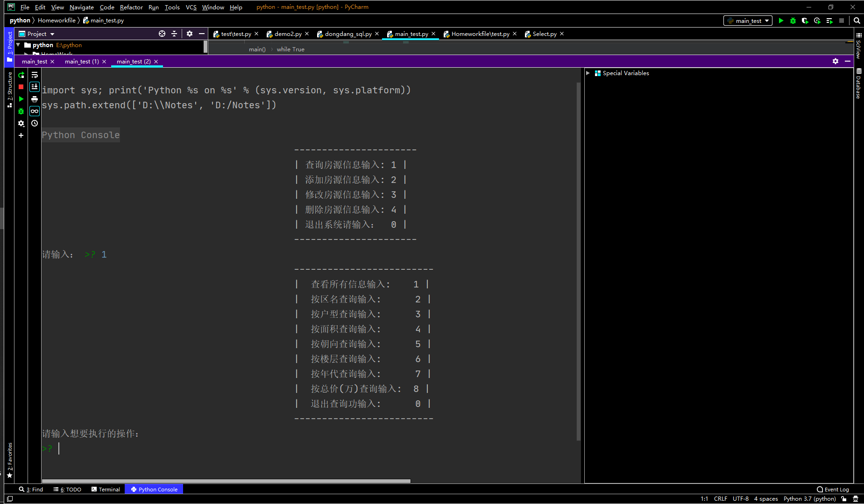
Task: Open the Database side panel
Action: click(x=858, y=84)
